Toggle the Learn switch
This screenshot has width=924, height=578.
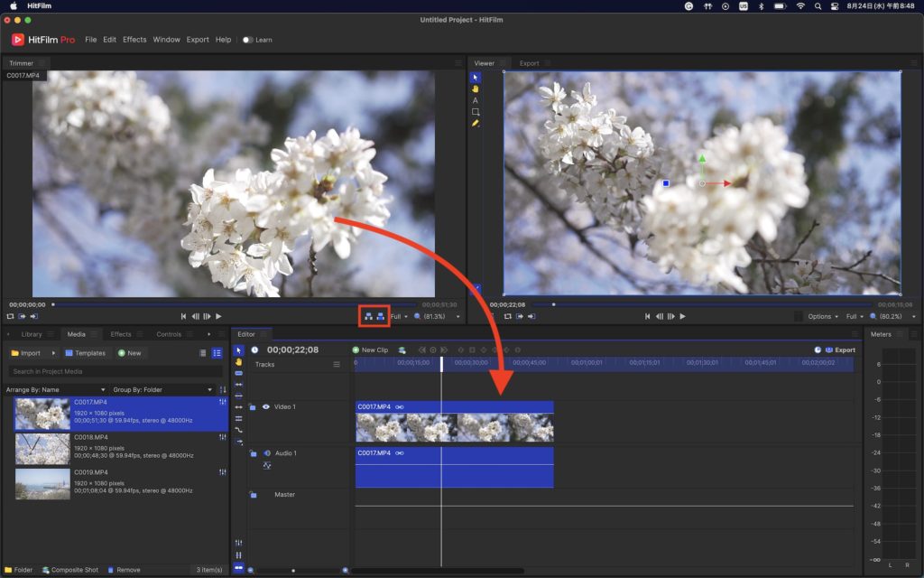[x=247, y=40]
